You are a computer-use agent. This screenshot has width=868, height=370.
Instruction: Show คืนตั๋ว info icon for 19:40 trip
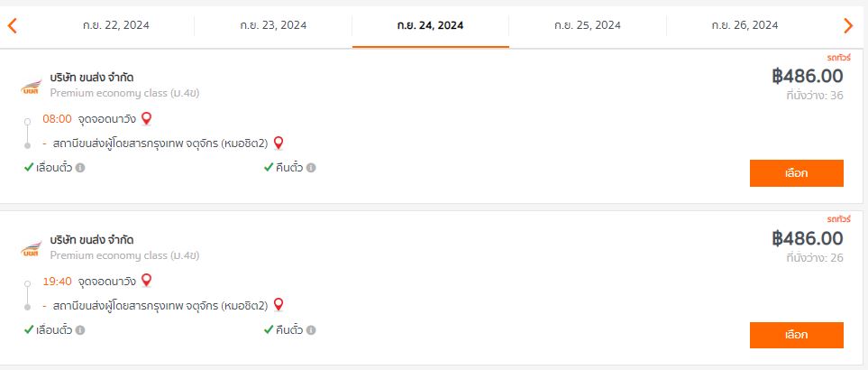click(x=311, y=330)
